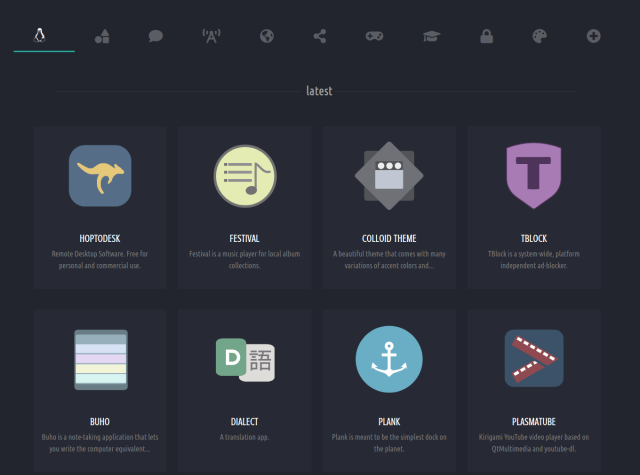This screenshot has width=640, height=475.
Task: Click the DIALECT title
Action: coord(244,422)
